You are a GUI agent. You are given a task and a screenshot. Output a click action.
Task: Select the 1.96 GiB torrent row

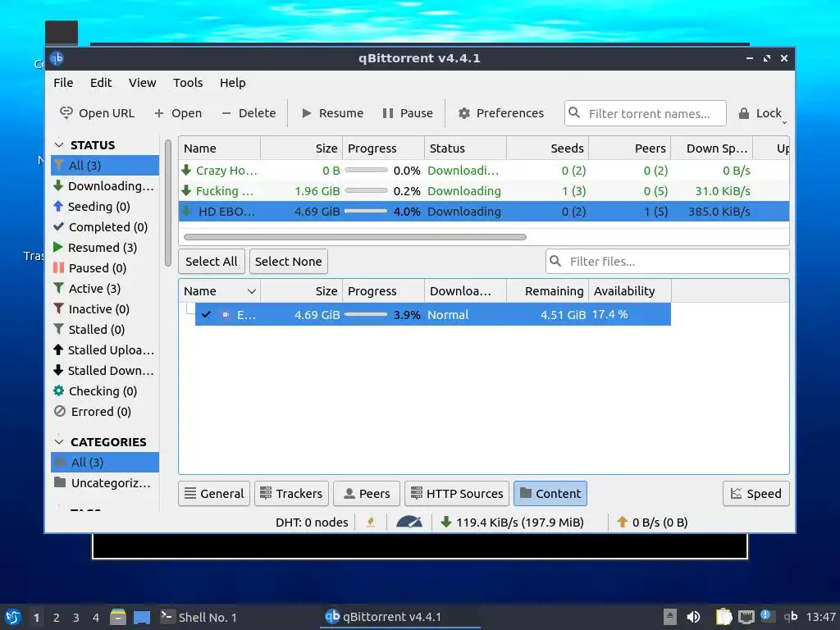click(484, 191)
